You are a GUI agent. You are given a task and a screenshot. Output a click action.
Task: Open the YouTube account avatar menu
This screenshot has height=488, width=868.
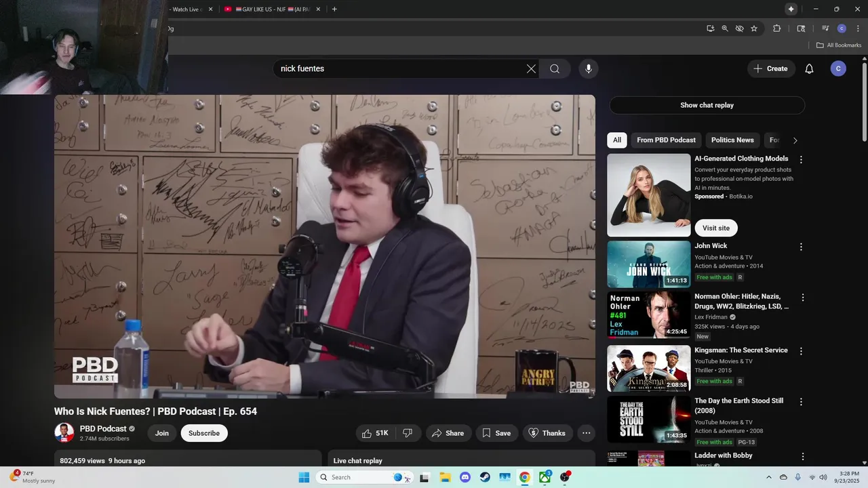(x=838, y=68)
